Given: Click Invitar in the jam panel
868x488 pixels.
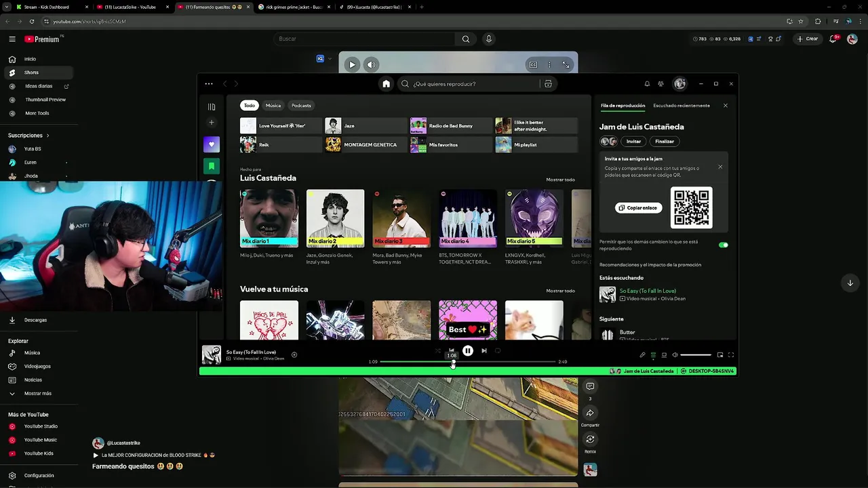Looking at the screenshot, I should [633, 142].
